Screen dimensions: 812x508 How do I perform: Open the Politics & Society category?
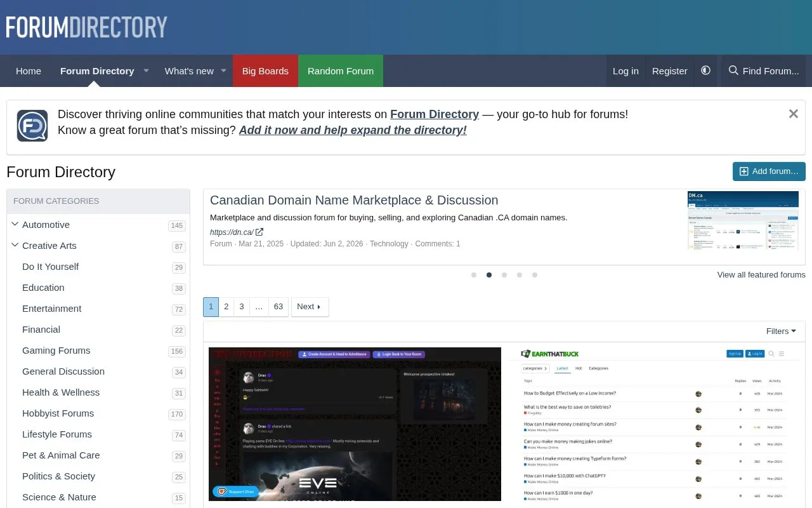[58, 476]
